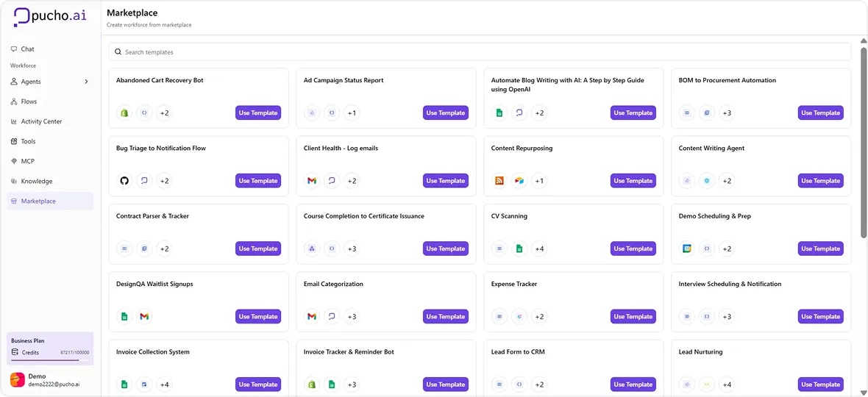Click +2 badge on Content Writing Agent

tap(727, 181)
